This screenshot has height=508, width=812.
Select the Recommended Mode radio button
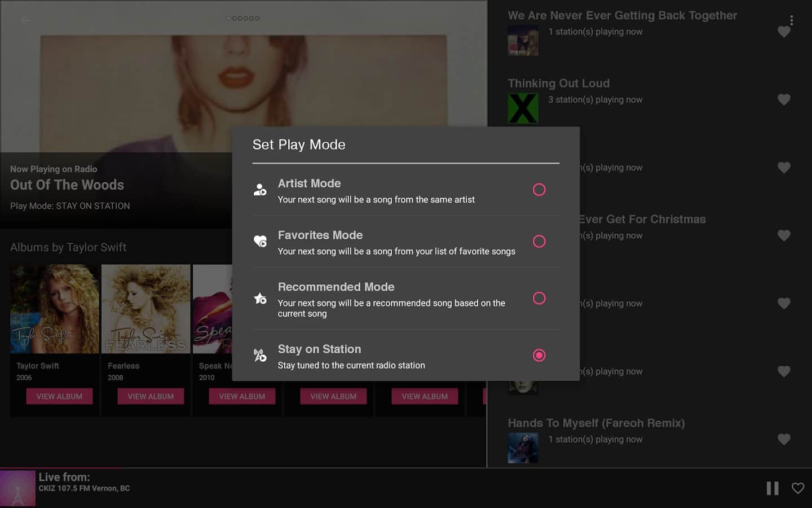[x=539, y=298]
